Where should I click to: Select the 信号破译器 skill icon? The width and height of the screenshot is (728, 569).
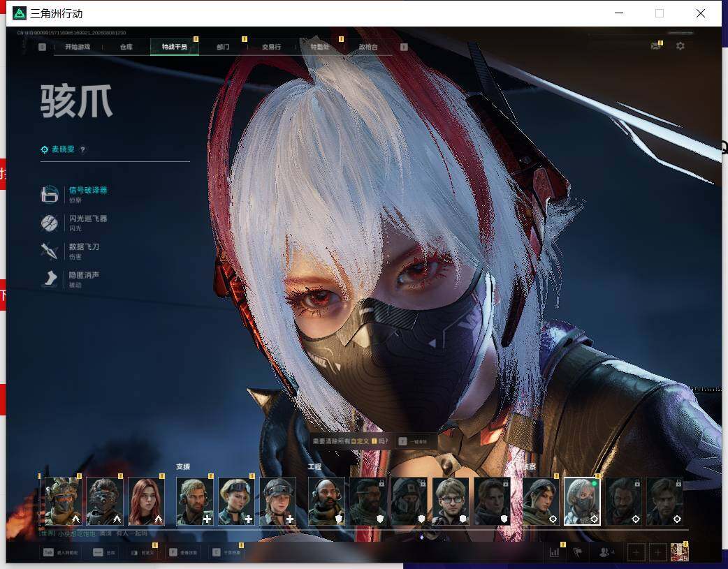coord(50,194)
